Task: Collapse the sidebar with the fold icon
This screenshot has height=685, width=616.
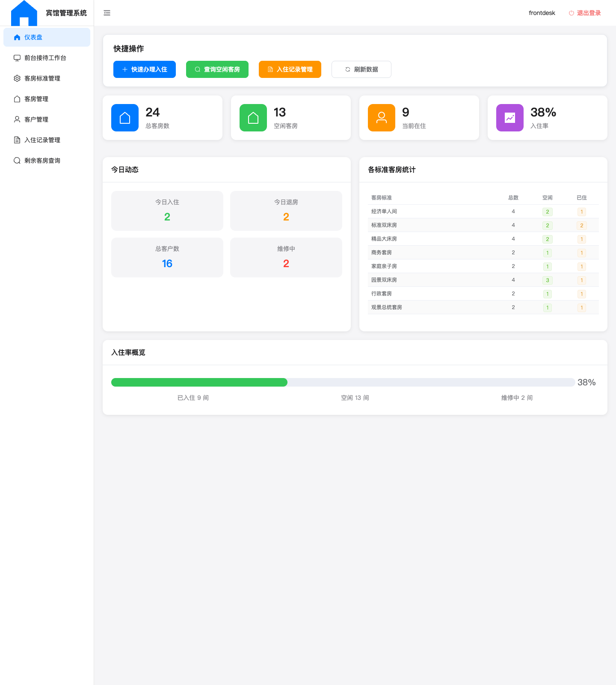Action: click(x=107, y=13)
